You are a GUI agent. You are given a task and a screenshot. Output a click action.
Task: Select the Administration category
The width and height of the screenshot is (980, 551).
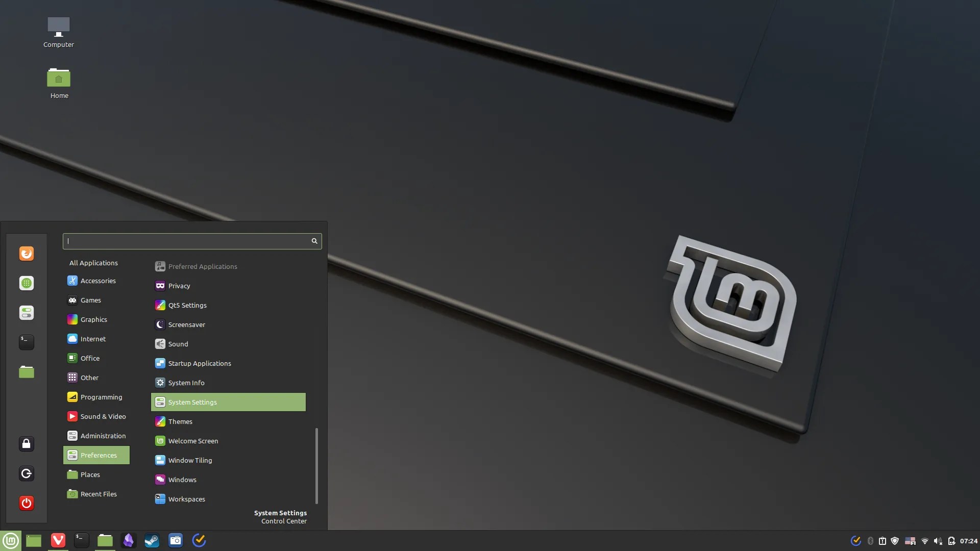[103, 436]
